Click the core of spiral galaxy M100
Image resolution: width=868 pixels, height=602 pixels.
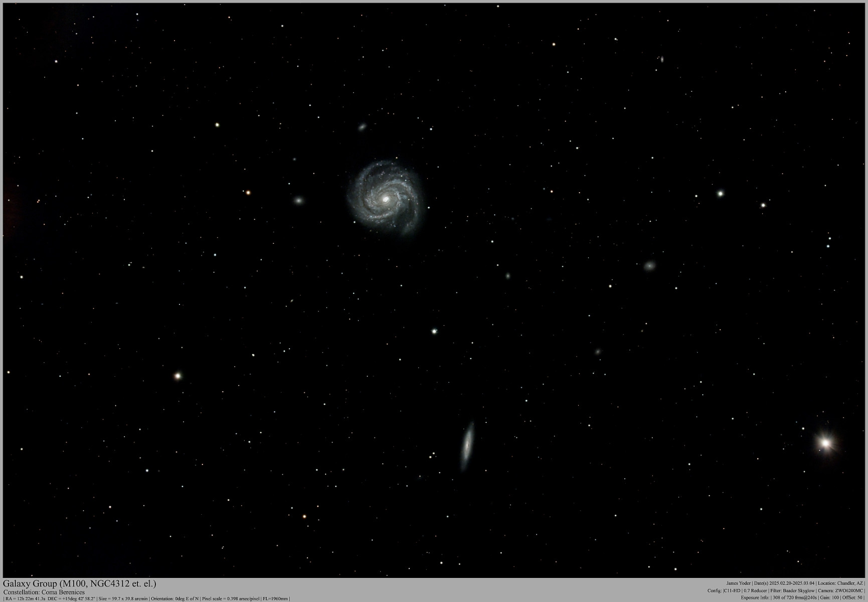[385, 199]
